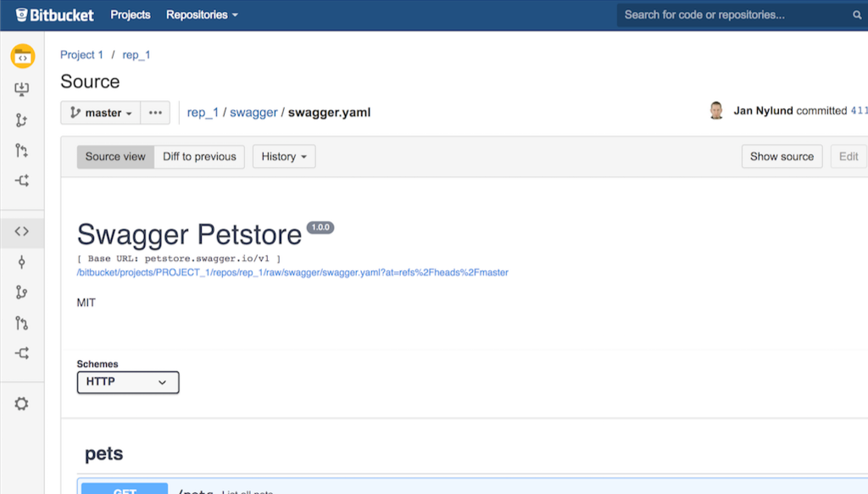Open the master branch selector dropdown

click(100, 113)
